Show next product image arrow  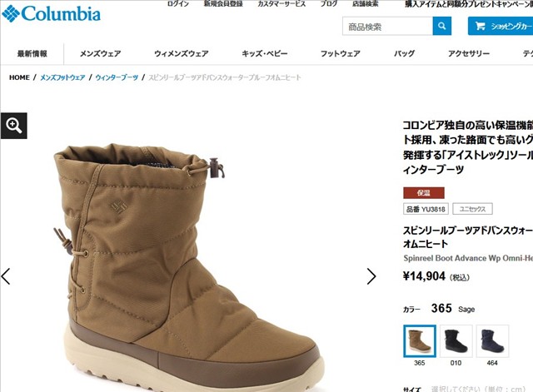coord(371,275)
